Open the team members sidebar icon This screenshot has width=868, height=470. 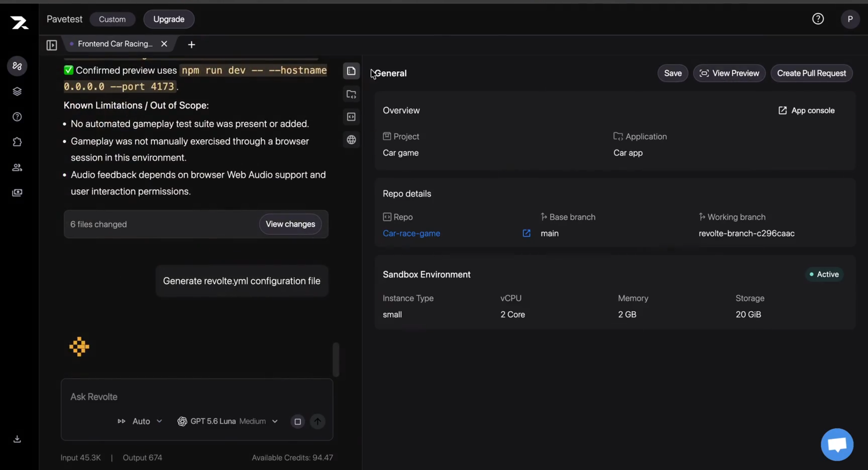17,167
